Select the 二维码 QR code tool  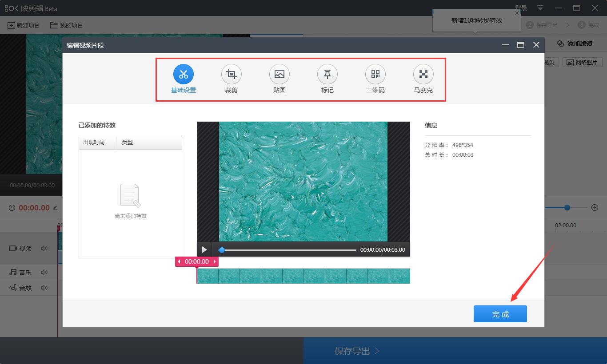(375, 74)
